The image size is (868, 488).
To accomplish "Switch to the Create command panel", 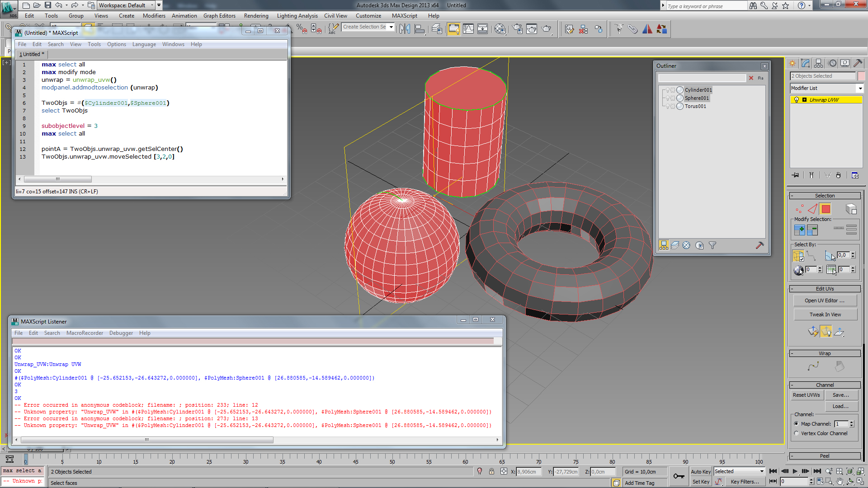I will [793, 63].
